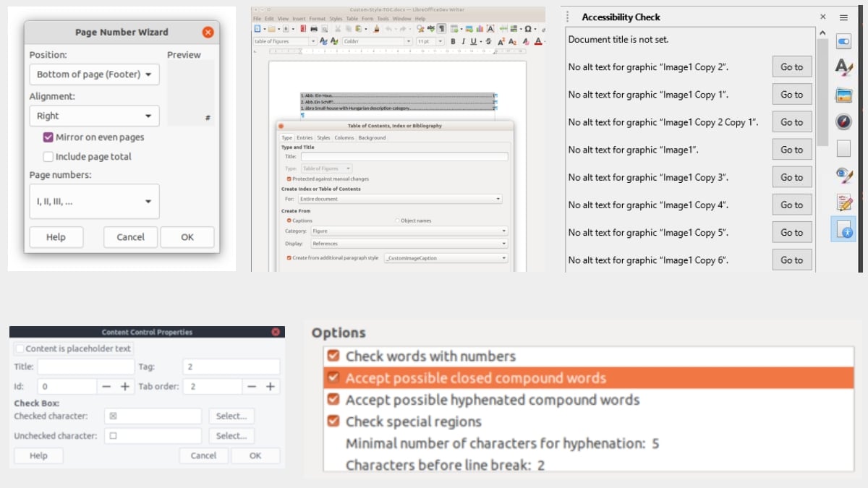Open the Navigator compass icon in the sidebar
The image size is (868, 488).
(843, 121)
